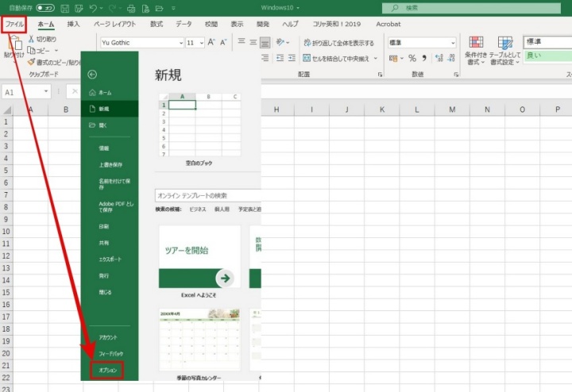Click the comma style icon
Image resolution: width=572 pixels, height=392 pixels.
[x=424, y=58]
